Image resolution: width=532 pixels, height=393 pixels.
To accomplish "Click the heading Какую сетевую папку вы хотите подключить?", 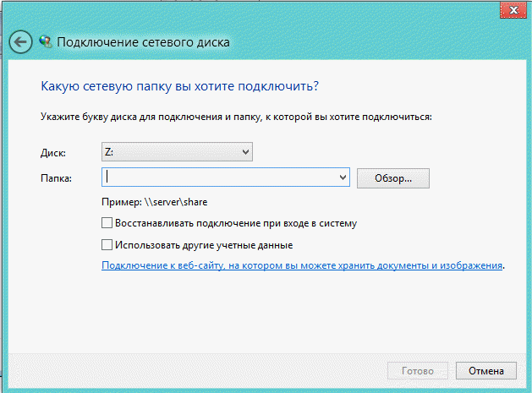I will tap(180, 86).
